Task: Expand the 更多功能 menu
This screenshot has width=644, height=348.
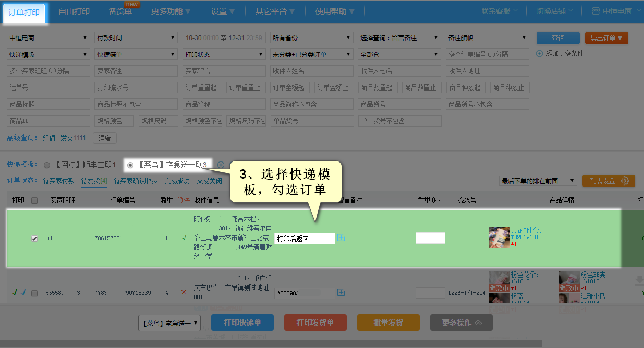Action: click(171, 11)
